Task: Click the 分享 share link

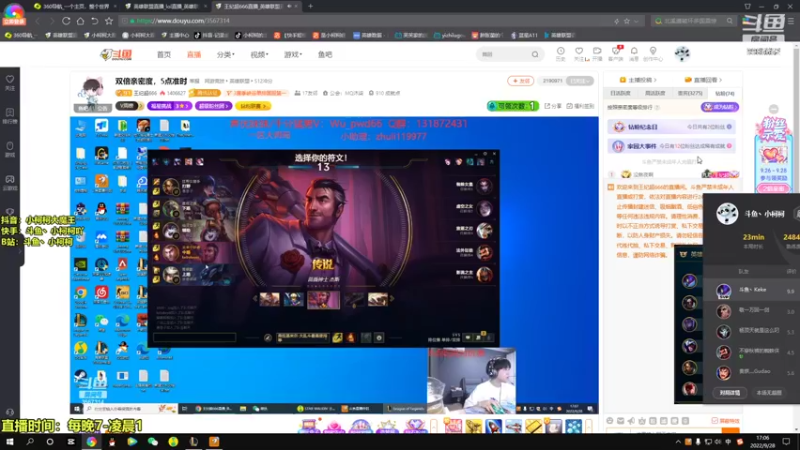Action: coord(554,106)
